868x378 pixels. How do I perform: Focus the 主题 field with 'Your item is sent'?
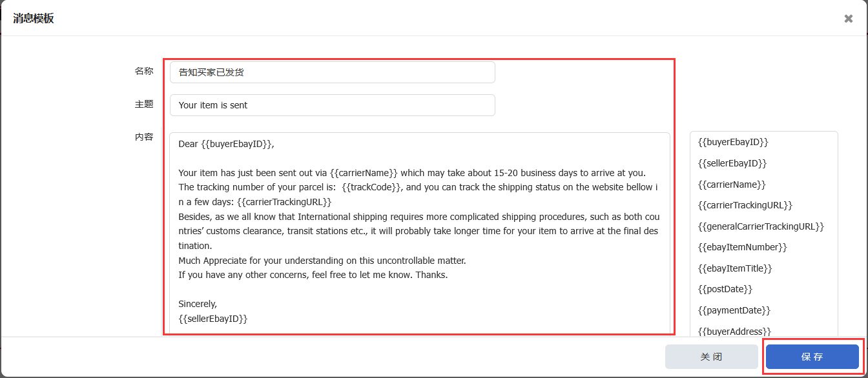click(332, 105)
